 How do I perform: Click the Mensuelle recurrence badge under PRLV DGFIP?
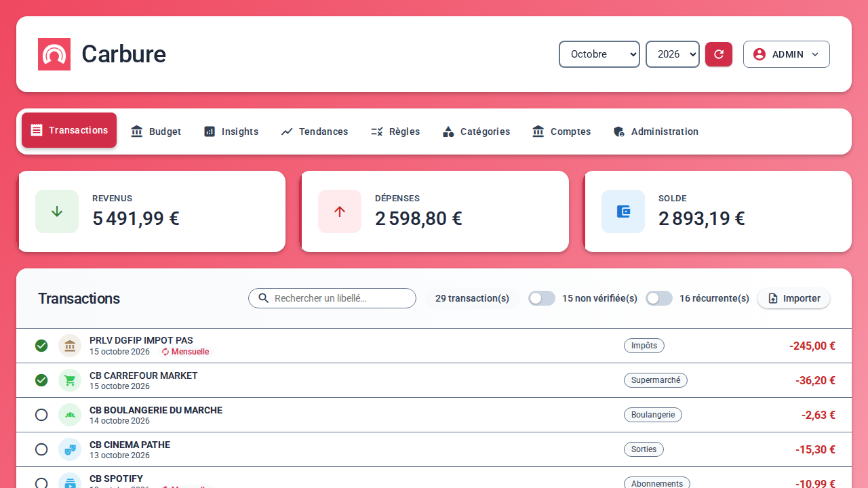186,352
